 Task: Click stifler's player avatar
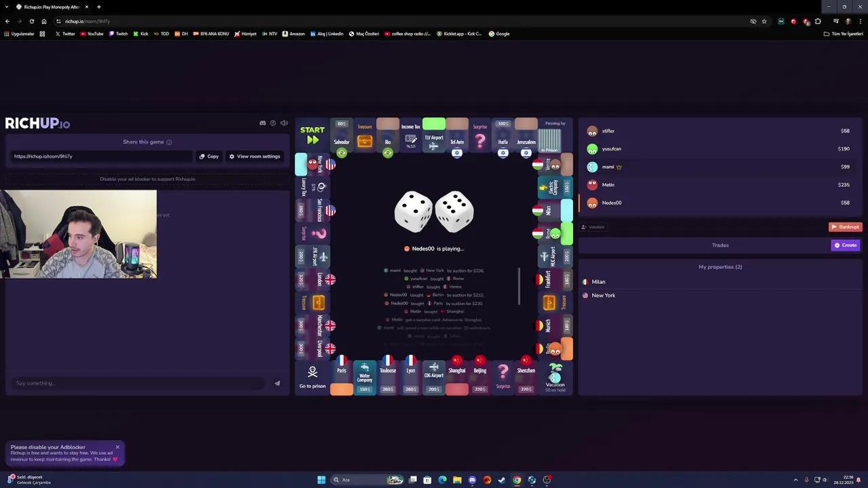592,131
